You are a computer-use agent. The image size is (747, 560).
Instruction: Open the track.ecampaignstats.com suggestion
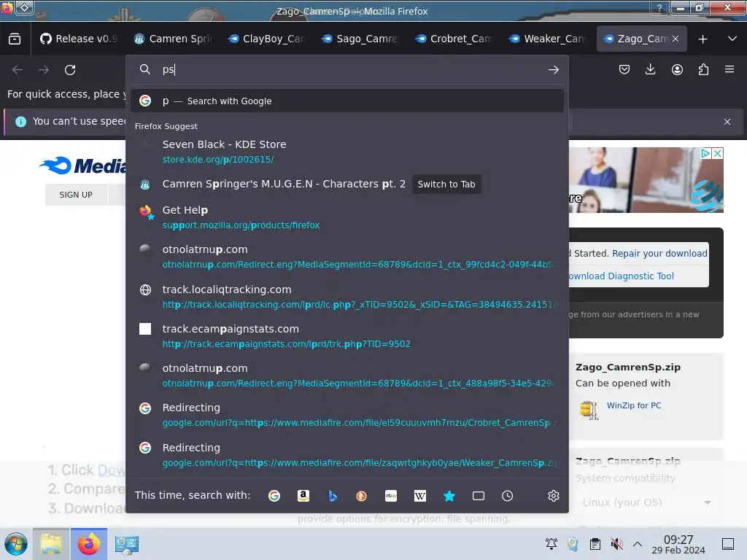(347, 336)
